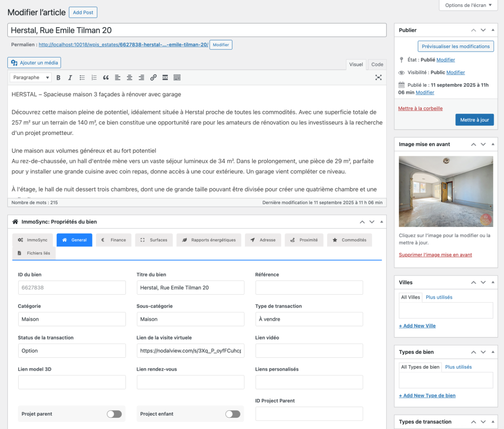
Task: Collapse the Types de transaction panel
Action: [x=493, y=422]
